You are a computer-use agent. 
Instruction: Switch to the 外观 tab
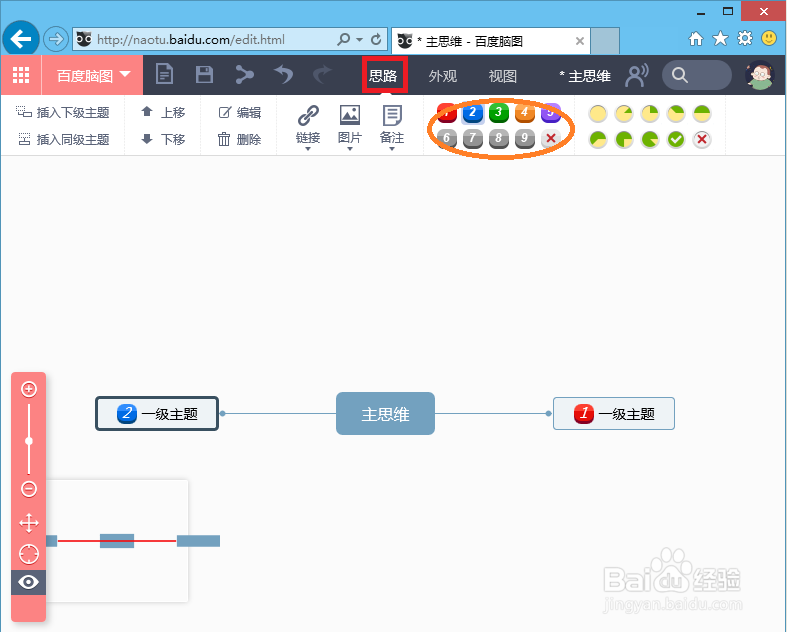(443, 76)
